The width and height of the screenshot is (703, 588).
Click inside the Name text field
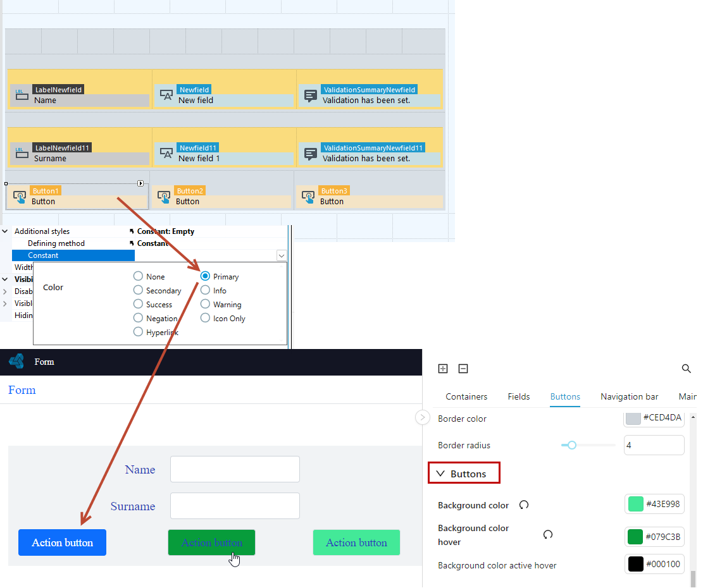235,469
